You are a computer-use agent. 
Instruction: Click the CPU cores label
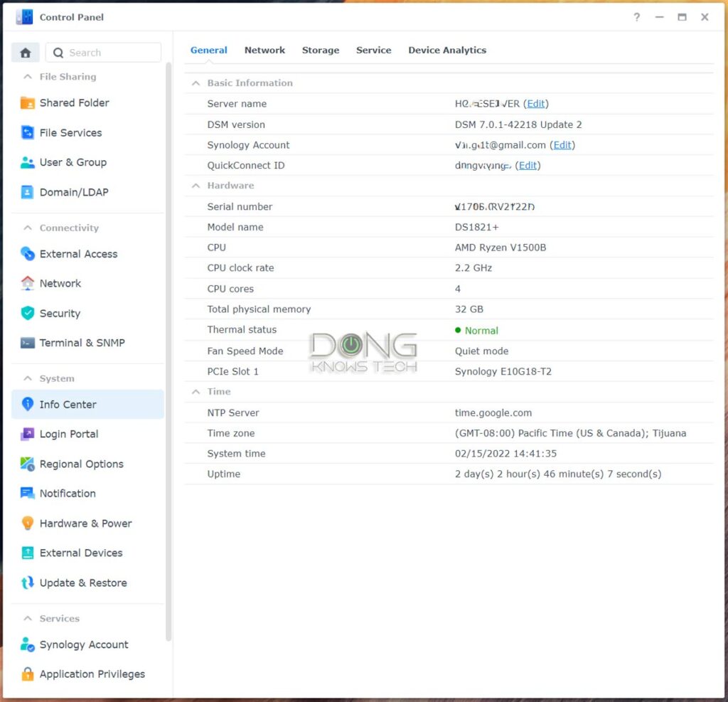[x=230, y=289]
